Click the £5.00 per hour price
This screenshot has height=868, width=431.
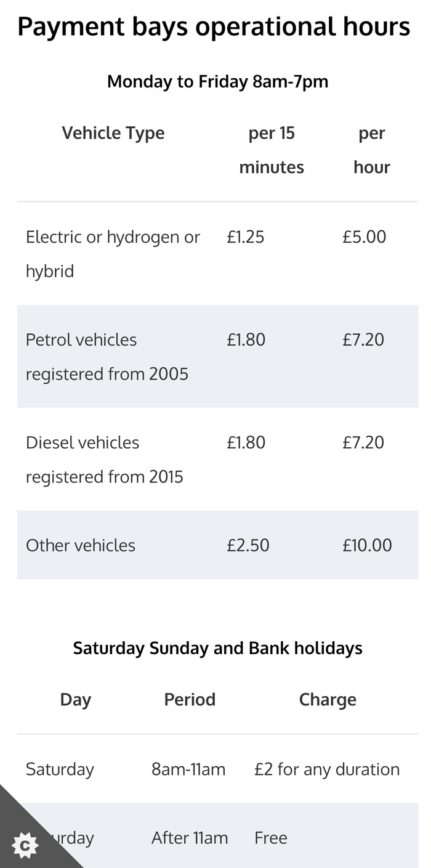pos(365,237)
